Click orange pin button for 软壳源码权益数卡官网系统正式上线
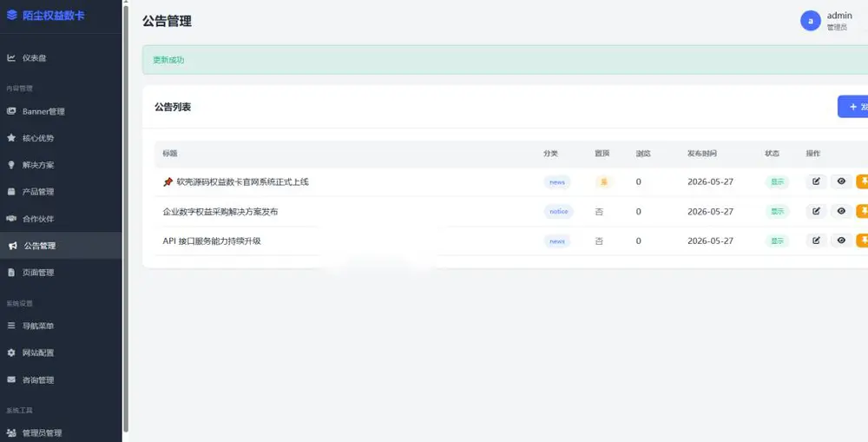Image resolution: width=868 pixels, height=442 pixels. click(863, 181)
